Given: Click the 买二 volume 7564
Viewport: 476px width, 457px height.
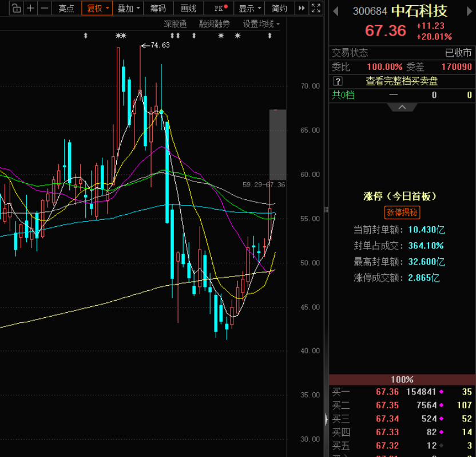Looking at the screenshot, I should tap(427, 405).
